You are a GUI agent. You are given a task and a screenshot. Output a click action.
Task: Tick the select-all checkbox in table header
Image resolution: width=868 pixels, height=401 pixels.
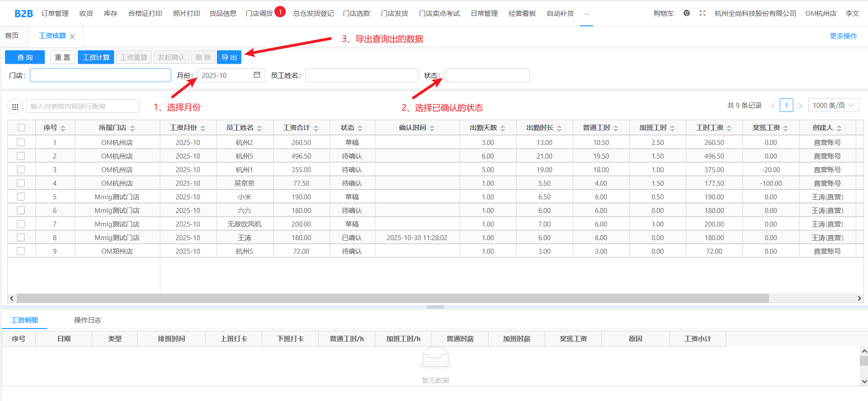[21, 128]
